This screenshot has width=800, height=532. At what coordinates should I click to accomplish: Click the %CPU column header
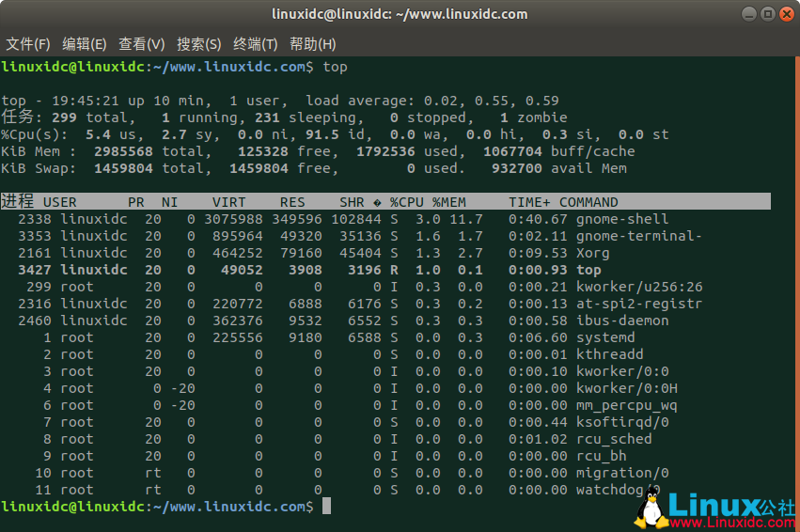407,202
